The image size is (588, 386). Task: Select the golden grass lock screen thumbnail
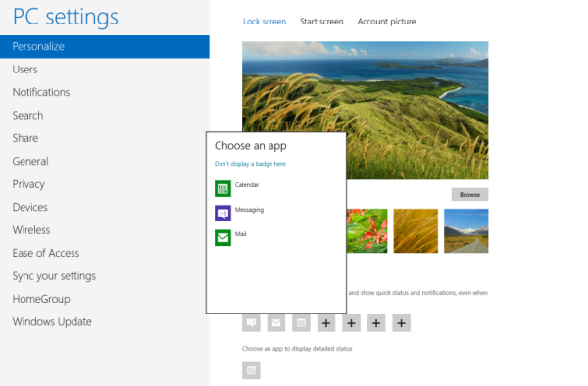[416, 230]
